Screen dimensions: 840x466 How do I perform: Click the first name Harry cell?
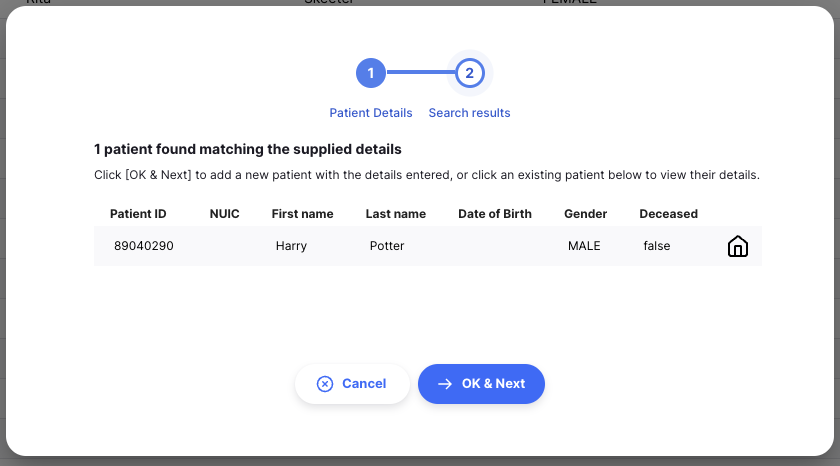[291, 246]
